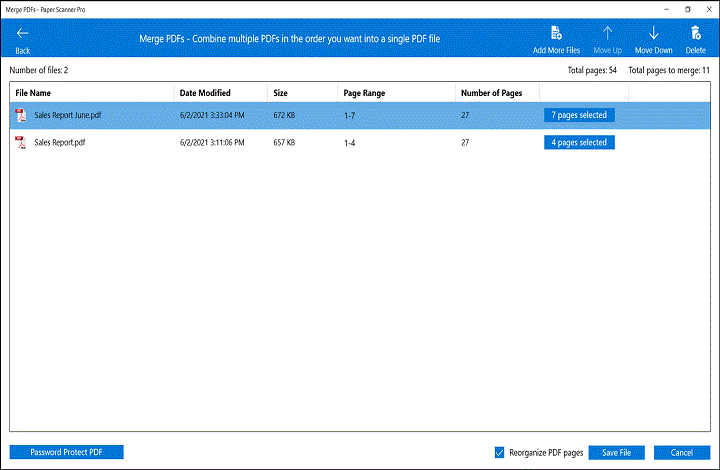Click the Password Protect PDF button

click(x=66, y=453)
